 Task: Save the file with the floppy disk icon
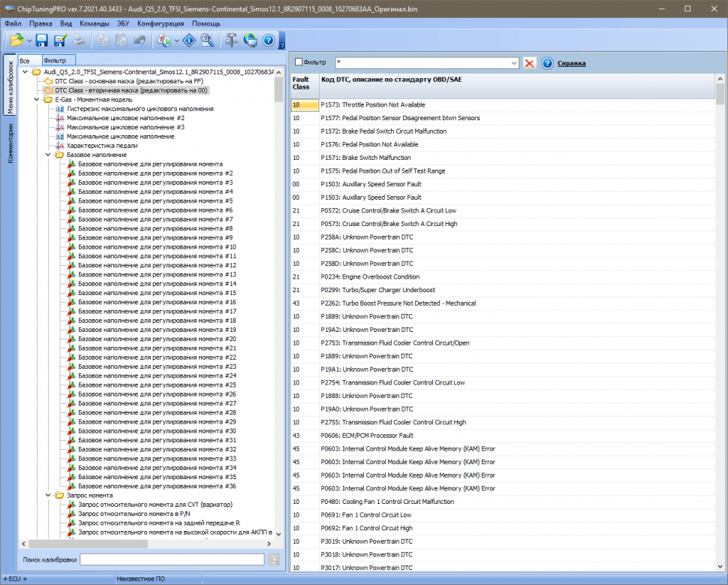pyautogui.click(x=42, y=40)
